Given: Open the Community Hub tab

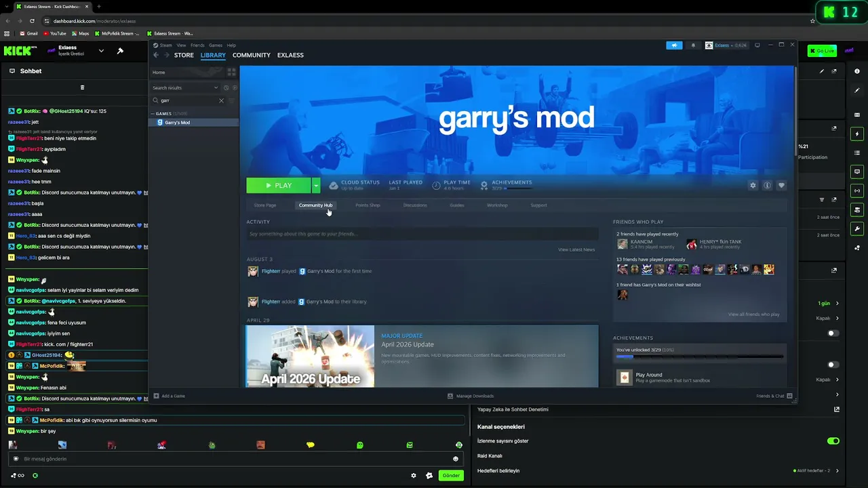Looking at the screenshot, I should [x=315, y=205].
